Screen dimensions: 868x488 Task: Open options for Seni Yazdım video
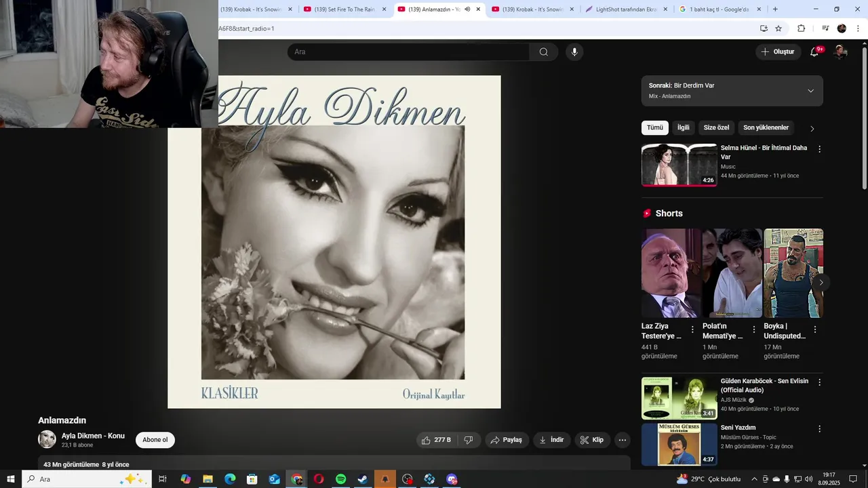point(819,429)
